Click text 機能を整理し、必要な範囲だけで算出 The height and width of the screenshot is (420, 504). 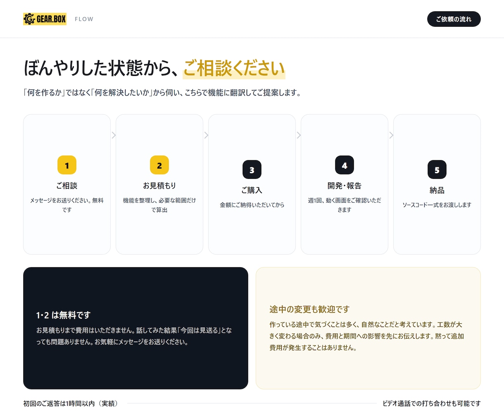point(159,205)
